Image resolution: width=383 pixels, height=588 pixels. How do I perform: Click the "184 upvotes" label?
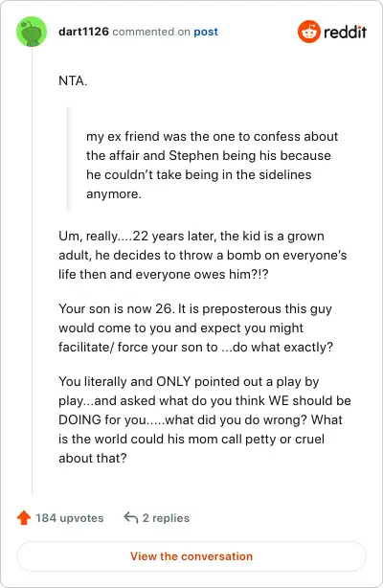(x=69, y=518)
